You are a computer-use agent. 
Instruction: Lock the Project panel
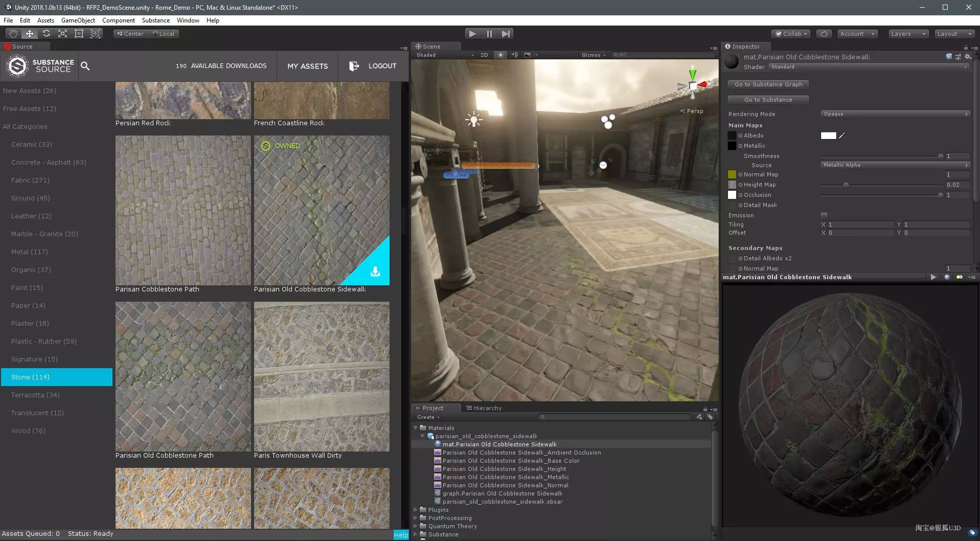point(705,409)
